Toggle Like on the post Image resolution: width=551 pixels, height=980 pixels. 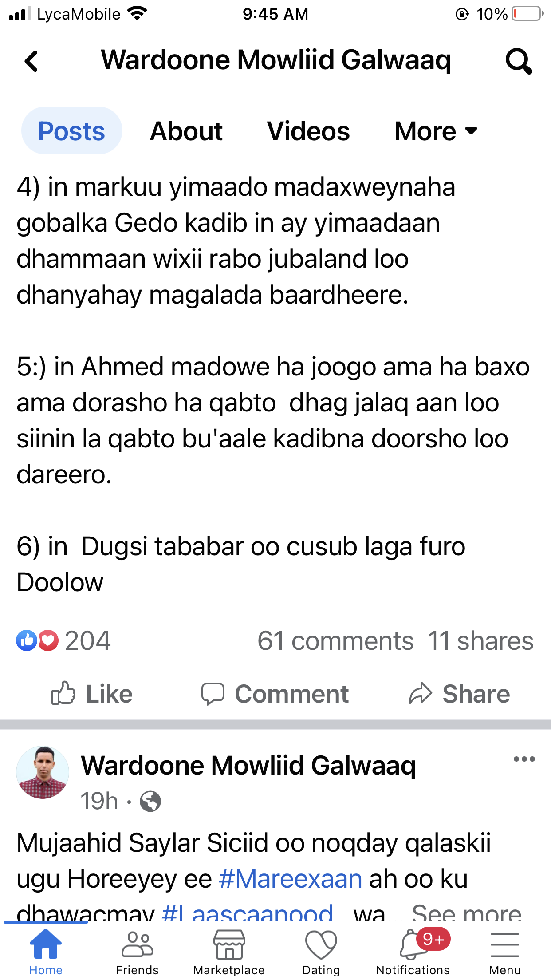(x=92, y=694)
